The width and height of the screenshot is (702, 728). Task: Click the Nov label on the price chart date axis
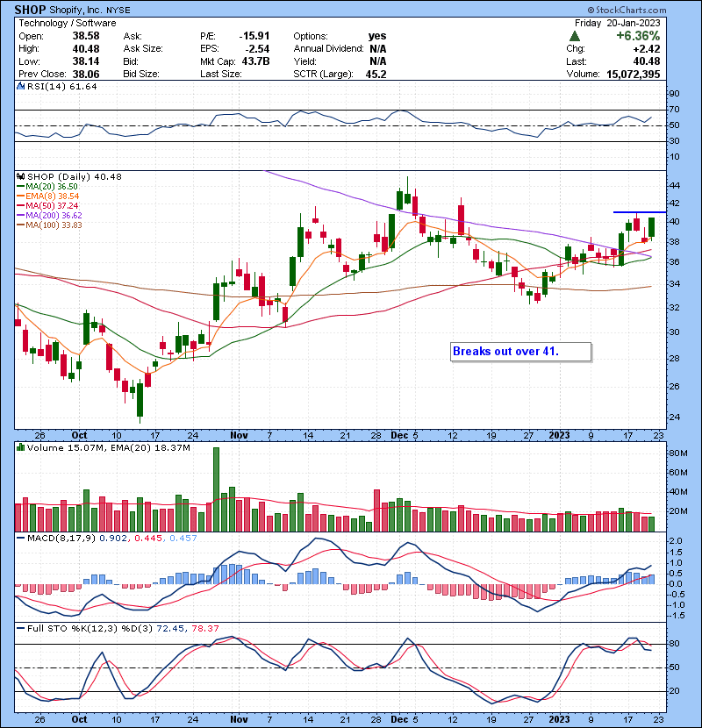pos(239,435)
